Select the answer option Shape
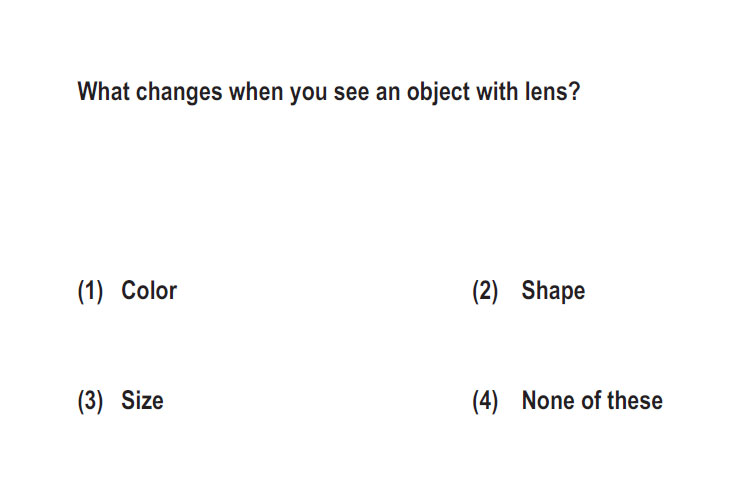This screenshot has height=500, width=750. pos(553,291)
